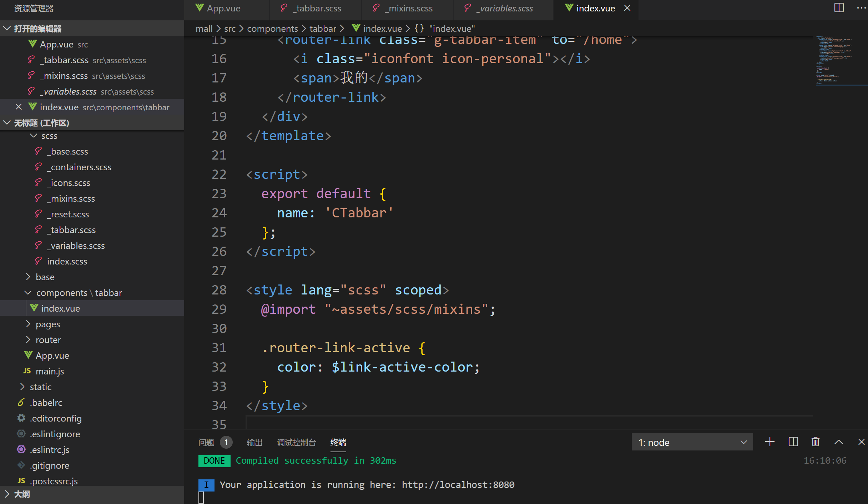Click the mall breadcrumb segment
Screen dimensions: 868x504
(x=204, y=29)
